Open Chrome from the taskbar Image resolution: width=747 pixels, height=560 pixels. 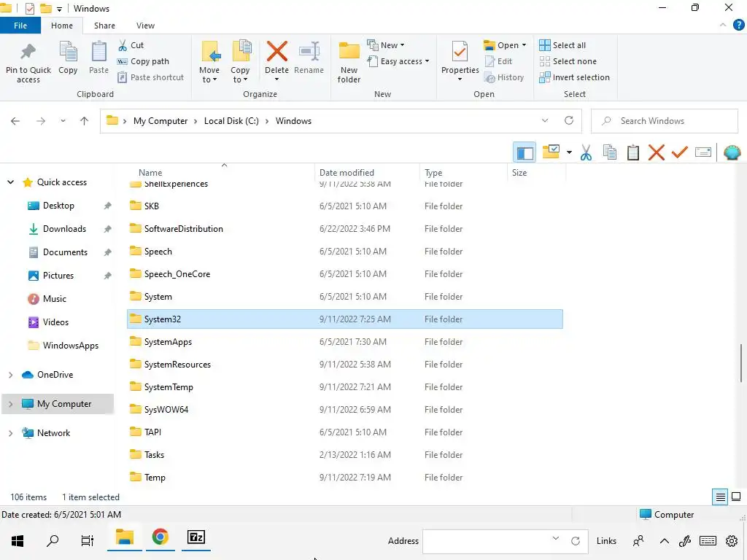point(160,537)
